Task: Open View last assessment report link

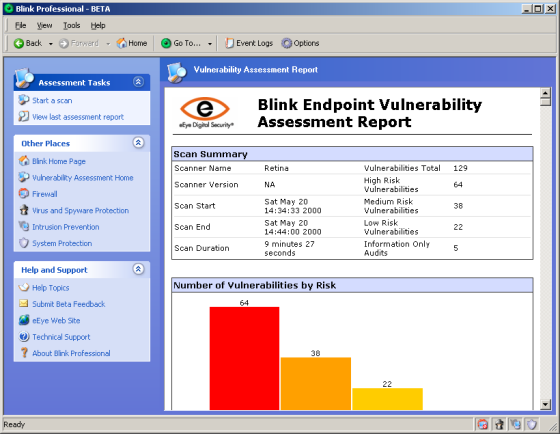Action: (x=78, y=117)
